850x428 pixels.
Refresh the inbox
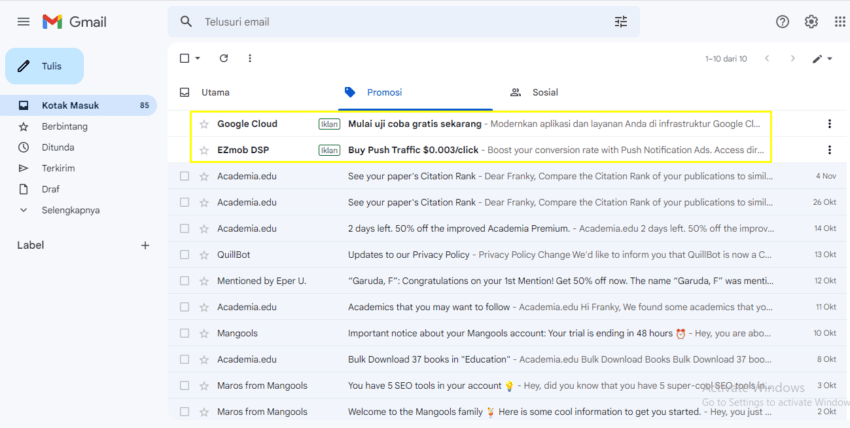[224, 58]
